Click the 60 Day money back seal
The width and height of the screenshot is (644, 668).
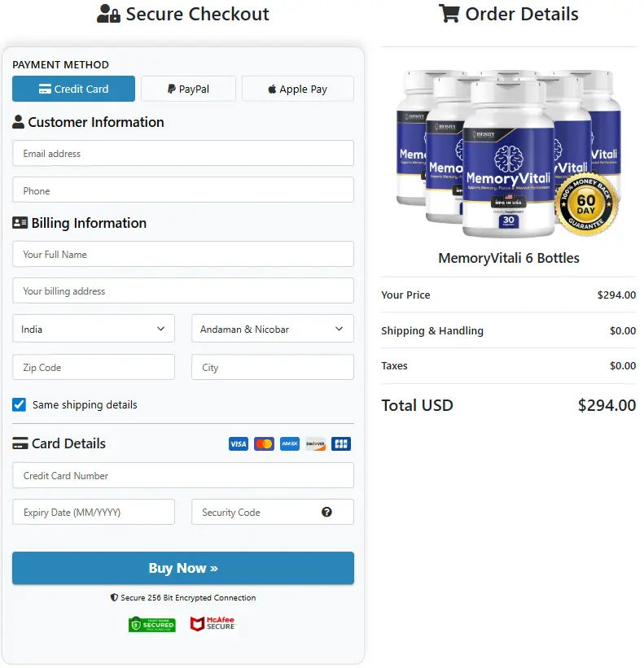click(586, 201)
